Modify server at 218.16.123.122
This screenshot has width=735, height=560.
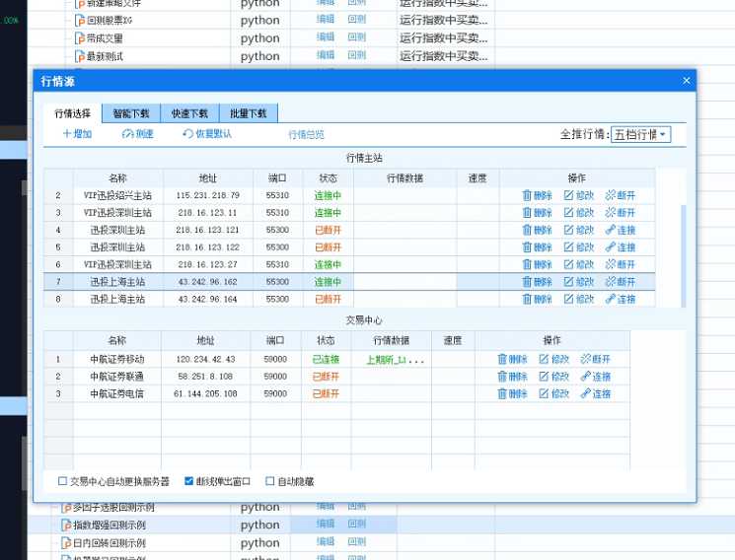[579, 247]
